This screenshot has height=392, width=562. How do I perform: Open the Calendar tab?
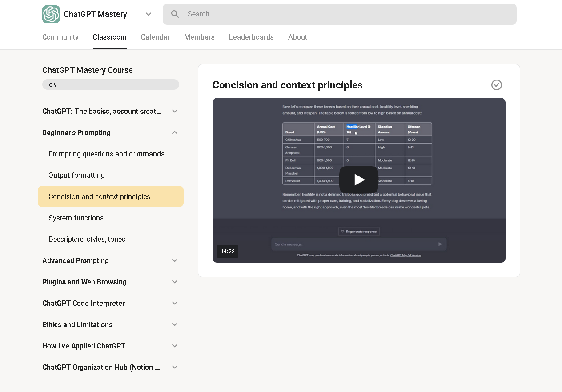pyautogui.click(x=155, y=37)
